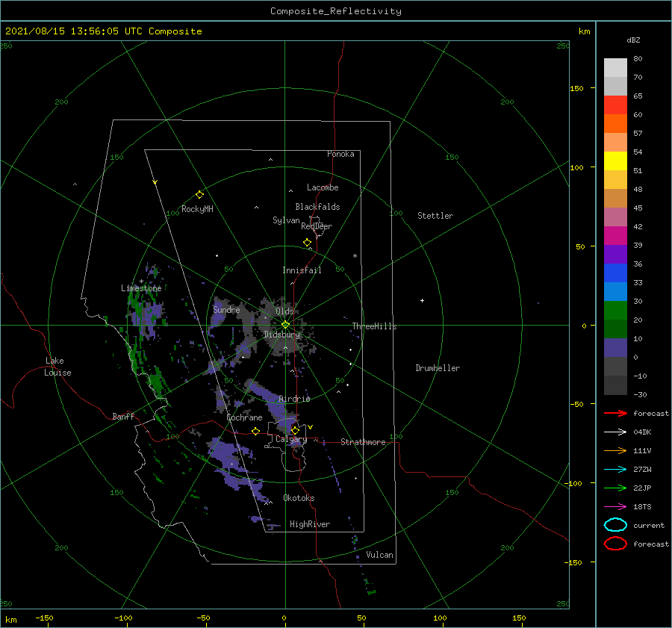
Task: Click the magenta 18TS arrow icon
Action: tap(615, 507)
